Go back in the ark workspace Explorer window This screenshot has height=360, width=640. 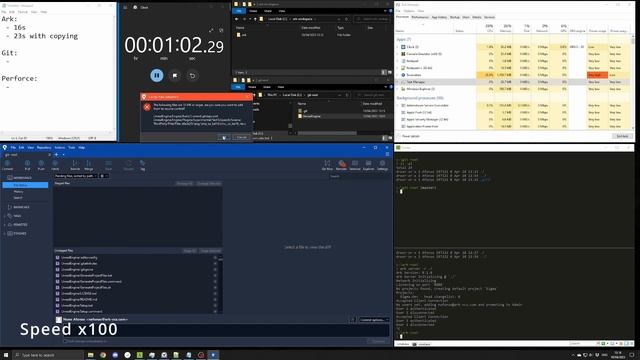click(x=237, y=19)
